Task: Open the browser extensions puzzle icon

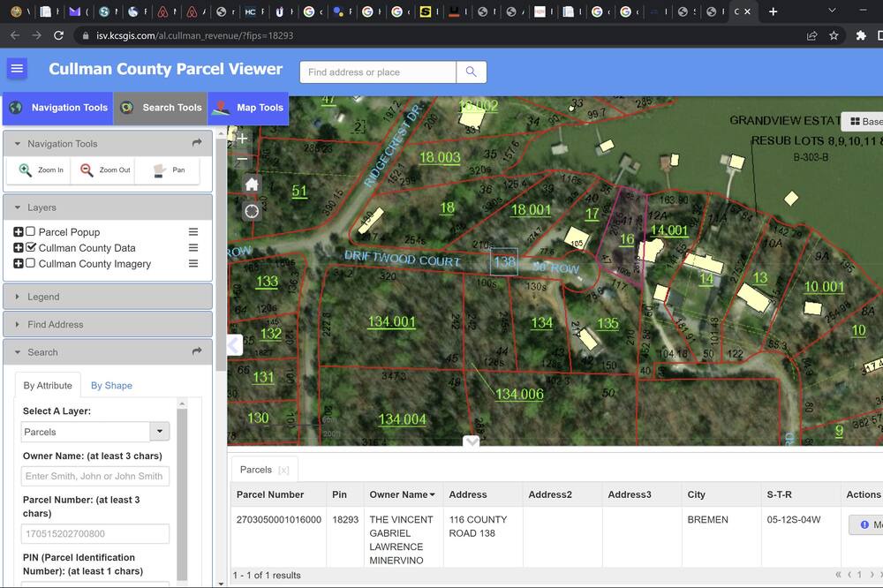Action: click(860, 35)
